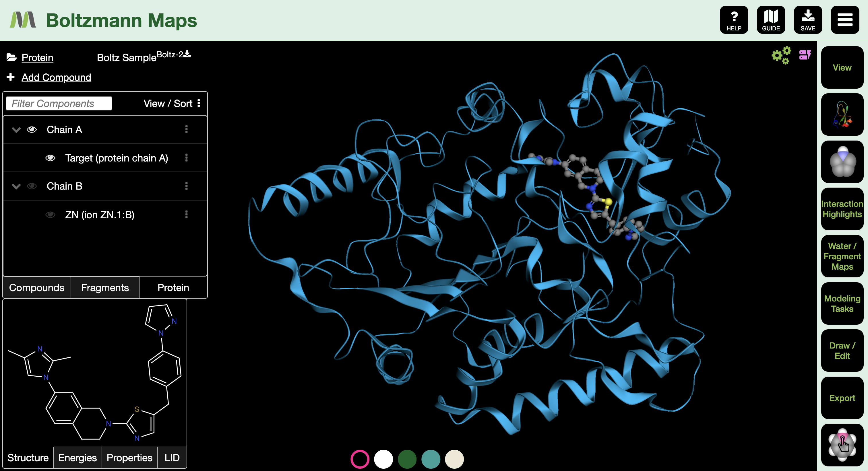This screenshot has height=471, width=868.
Task: Open ZN ion options kebab menu
Action: pyautogui.click(x=186, y=215)
